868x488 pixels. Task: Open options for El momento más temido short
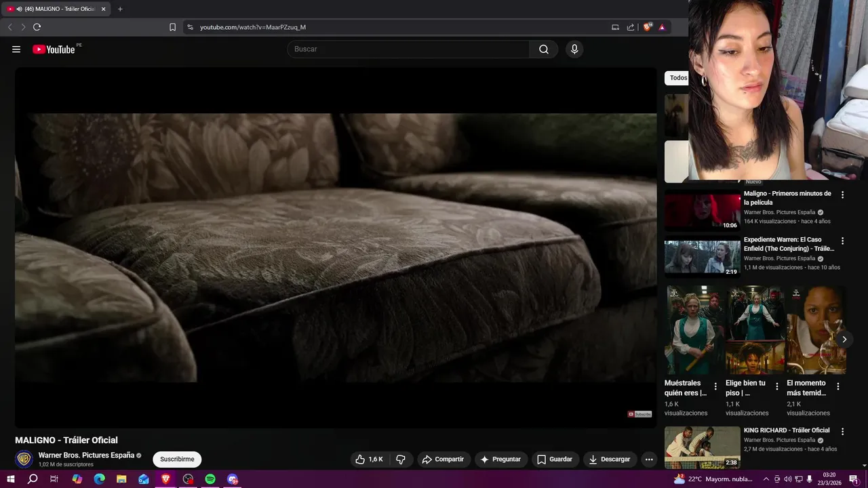point(838,386)
